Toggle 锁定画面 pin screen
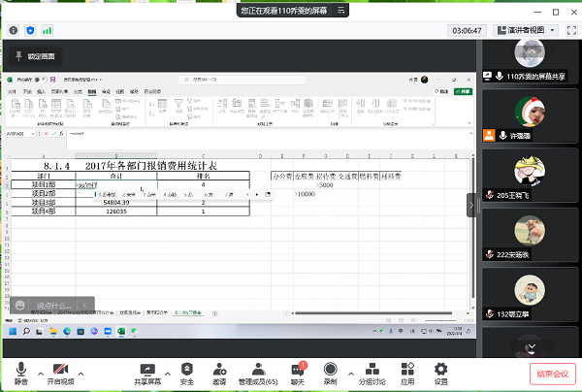Screen dimensions: 582x392 pos(36,57)
